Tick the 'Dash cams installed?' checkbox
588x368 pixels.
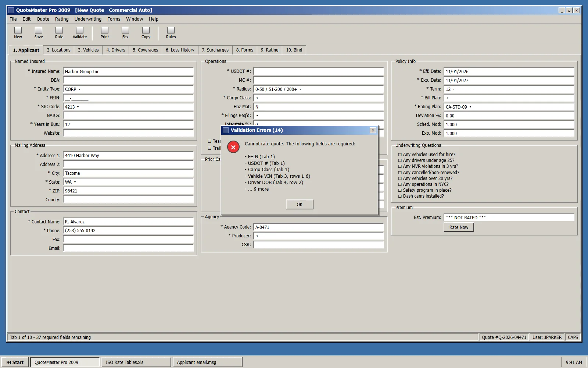pyautogui.click(x=400, y=196)
